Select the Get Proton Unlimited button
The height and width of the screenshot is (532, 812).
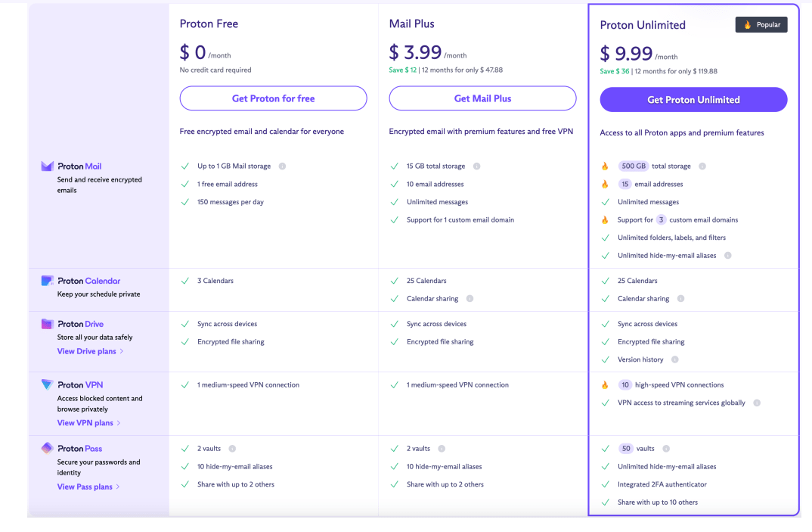pos(693,100)
